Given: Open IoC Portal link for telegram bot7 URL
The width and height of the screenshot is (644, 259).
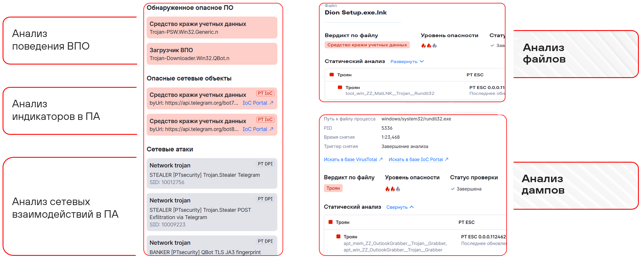Looking at the screenshot, I should [258, 103].
